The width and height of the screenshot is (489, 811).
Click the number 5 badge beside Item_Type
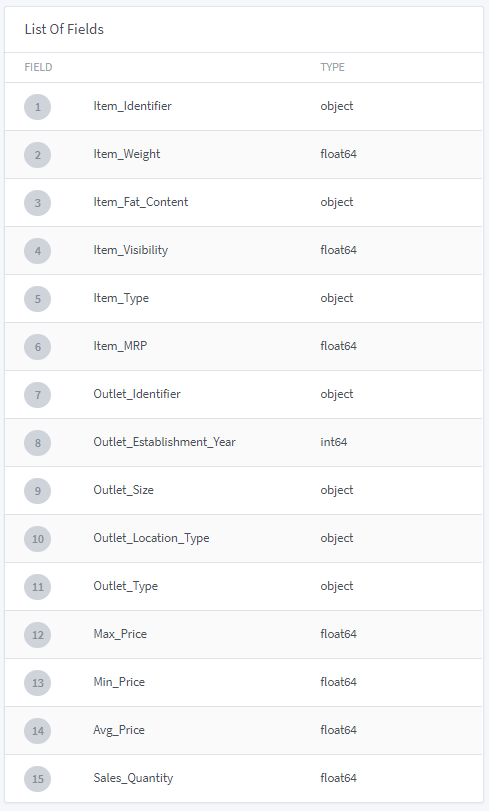(37, 299)
